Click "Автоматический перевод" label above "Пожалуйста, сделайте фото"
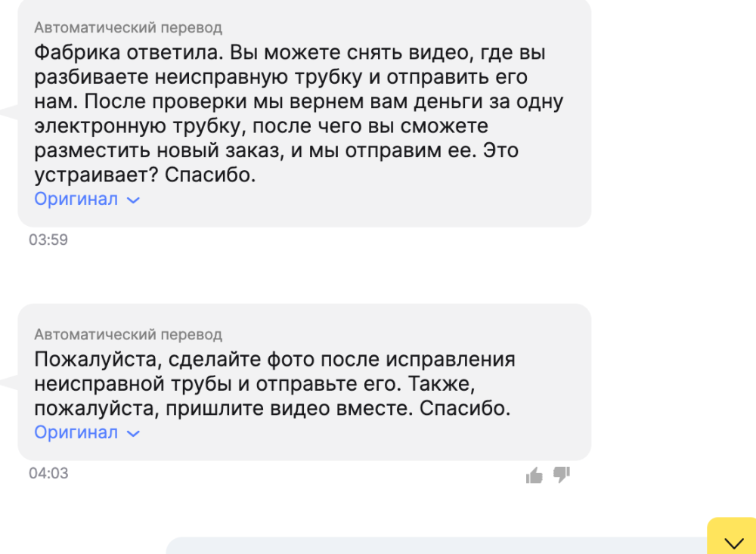Screen dimensions: 756x554 tap(128, 334)
